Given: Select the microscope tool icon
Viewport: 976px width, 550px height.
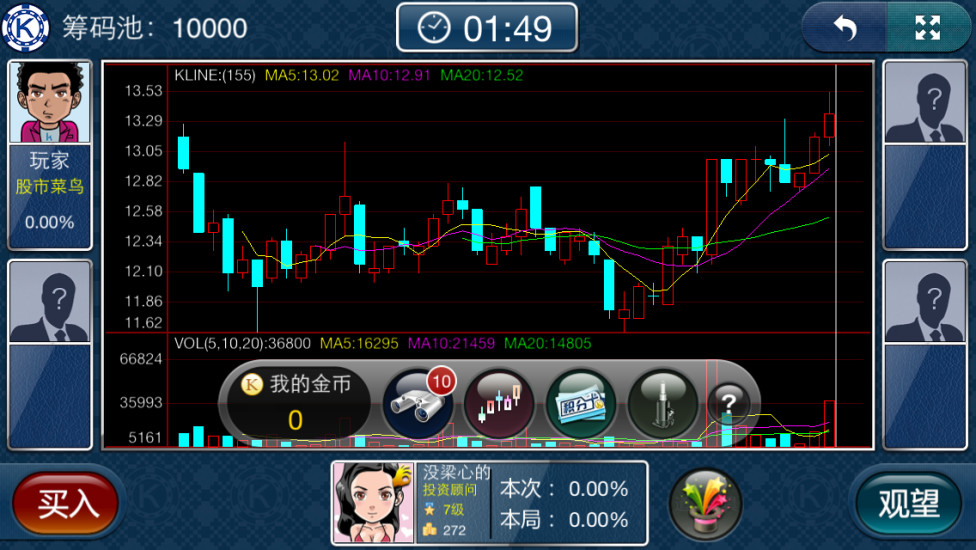Looking at the screenshot, I should tap(661, 403).
